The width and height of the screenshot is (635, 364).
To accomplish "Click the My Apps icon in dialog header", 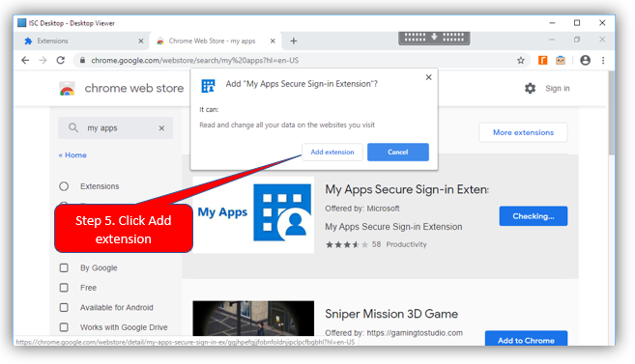I will coord(208,86).
